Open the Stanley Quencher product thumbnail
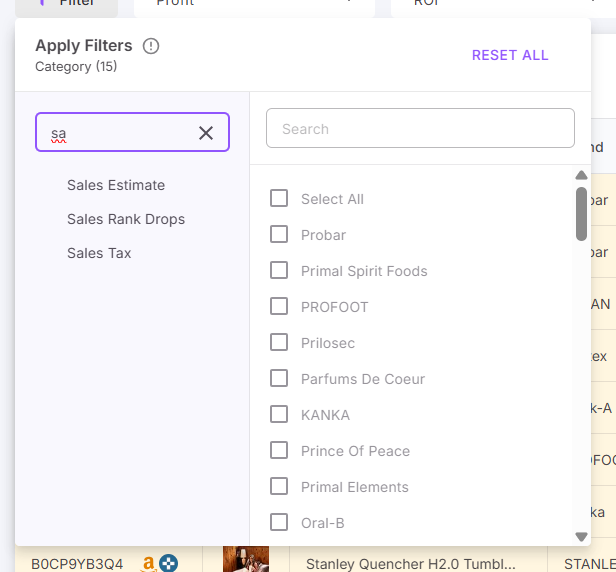 [245, 560]
